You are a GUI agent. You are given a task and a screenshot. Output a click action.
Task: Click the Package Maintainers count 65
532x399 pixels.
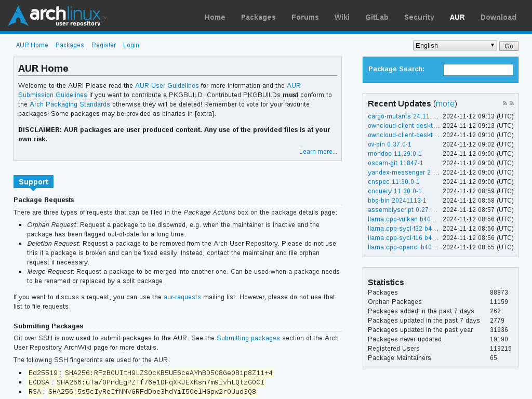[494, 358]
